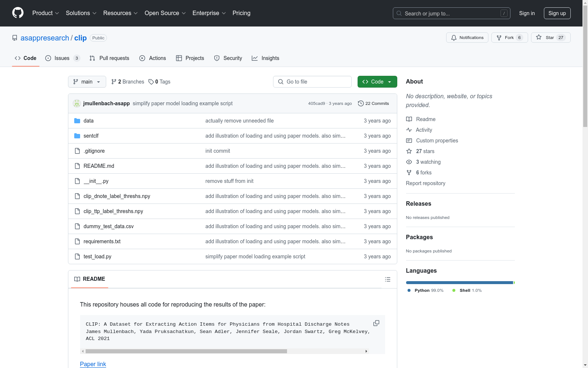Open the Report repository link
Screen dimensions: 588x368
click(x=426, y=183)
